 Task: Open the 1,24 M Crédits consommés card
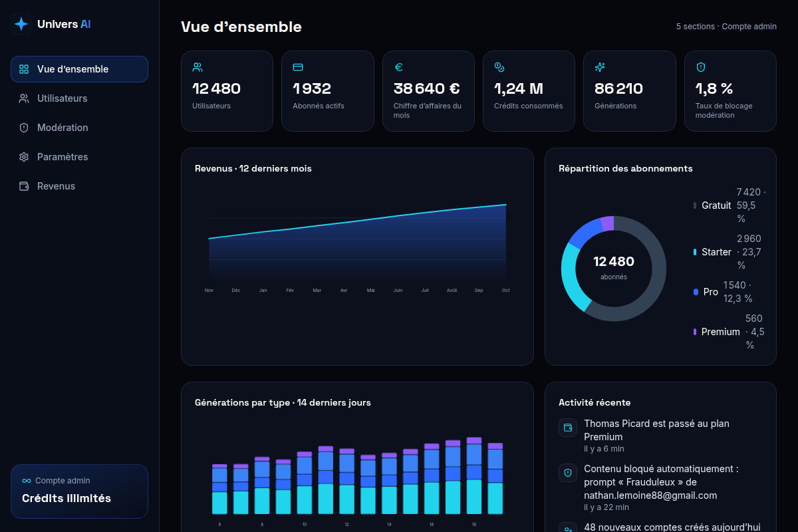(x=529, y=91)
